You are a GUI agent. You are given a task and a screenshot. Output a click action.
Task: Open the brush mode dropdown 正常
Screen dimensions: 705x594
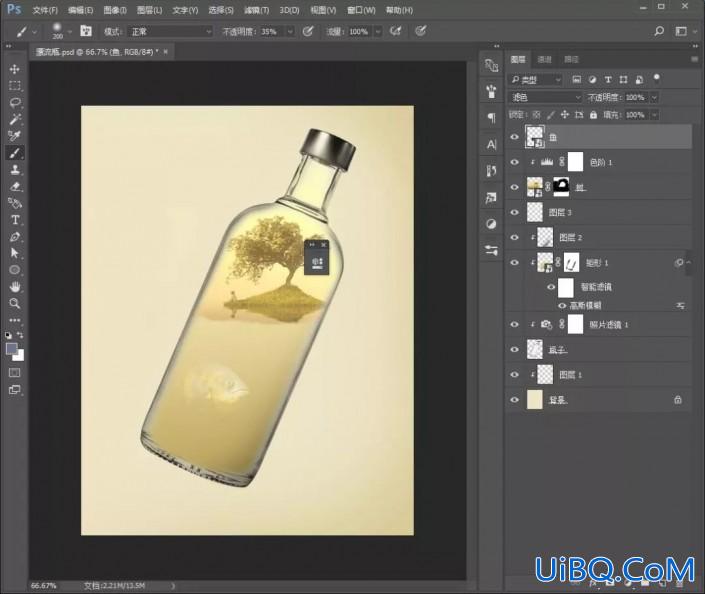point(170,31)
